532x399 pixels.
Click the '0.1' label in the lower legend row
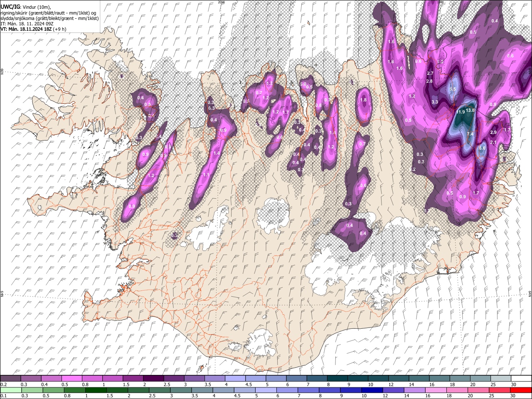coord(3,396)
